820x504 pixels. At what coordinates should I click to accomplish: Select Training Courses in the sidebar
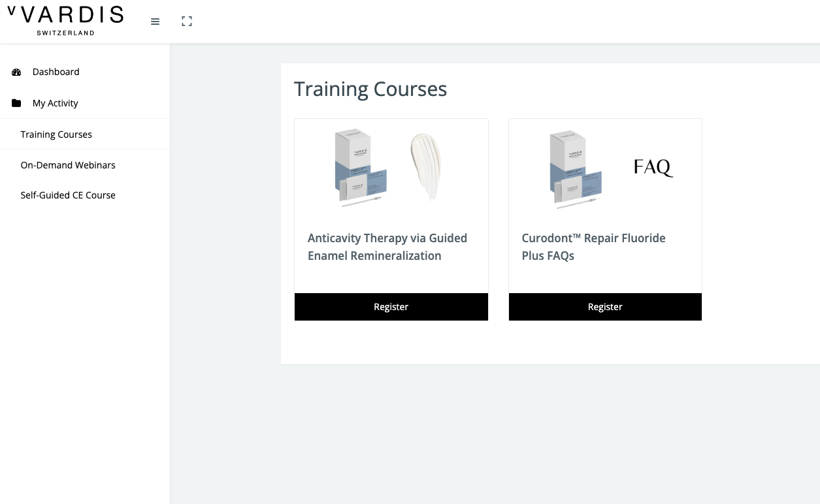[x=56, y=134]
